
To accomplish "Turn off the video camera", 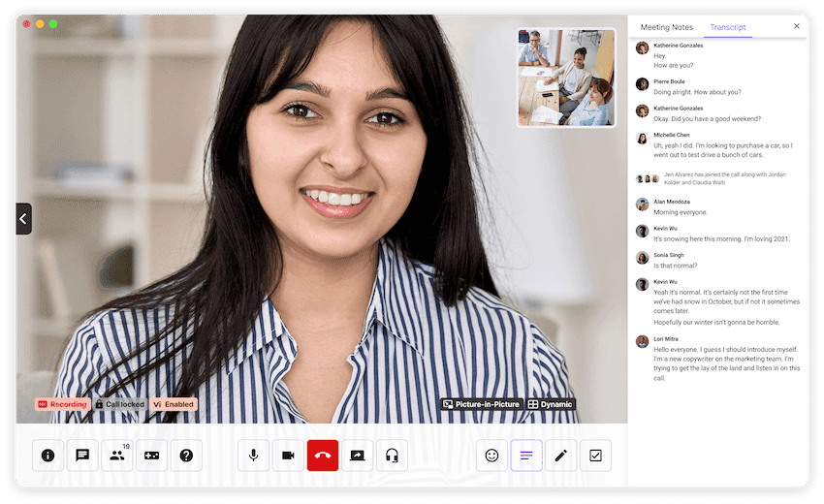I will [x=288, y=456].
